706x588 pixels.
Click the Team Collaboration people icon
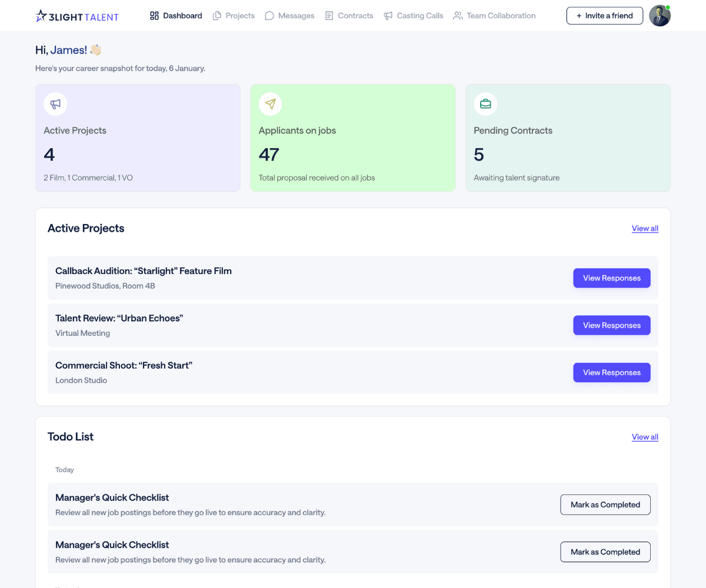pos(457,15)
